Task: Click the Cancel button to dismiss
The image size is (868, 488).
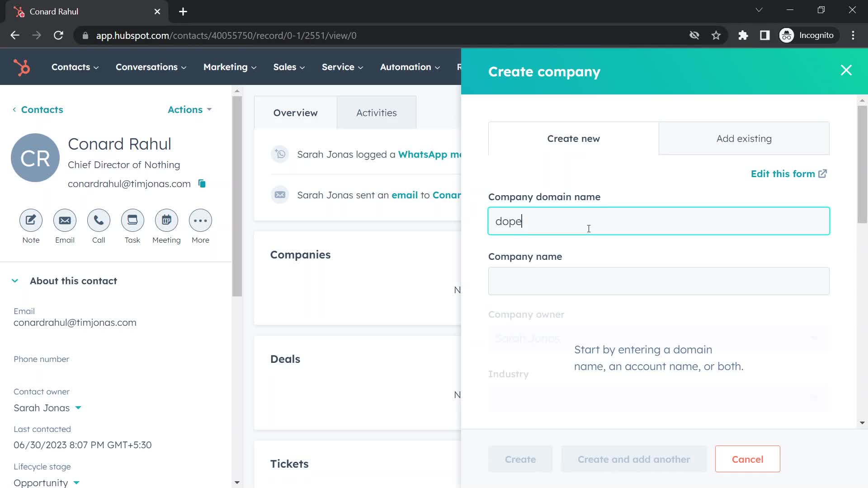Action: 748,459
